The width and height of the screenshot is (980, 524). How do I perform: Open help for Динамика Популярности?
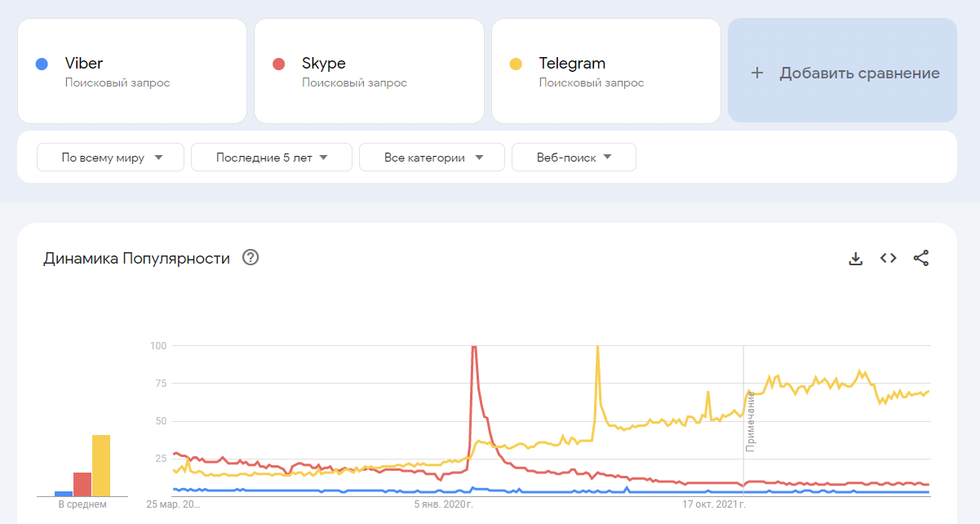click(x=251, y=258)
